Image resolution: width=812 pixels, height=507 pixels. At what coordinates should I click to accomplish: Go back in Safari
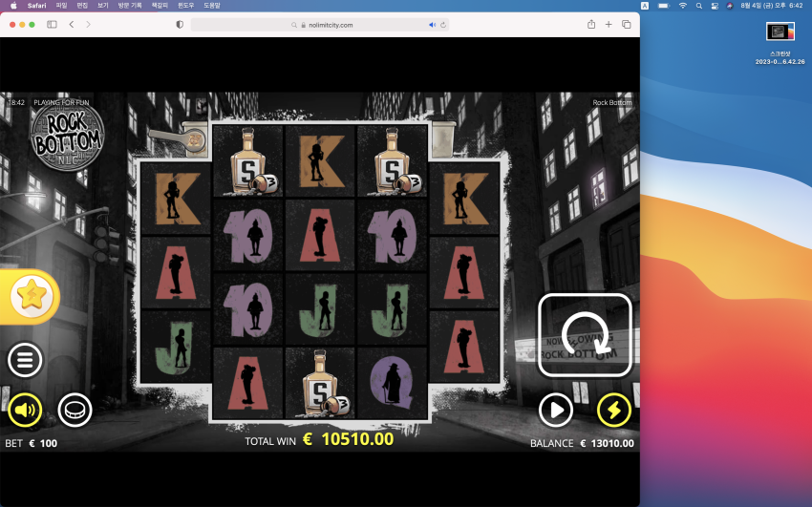(x=72, y=24)
